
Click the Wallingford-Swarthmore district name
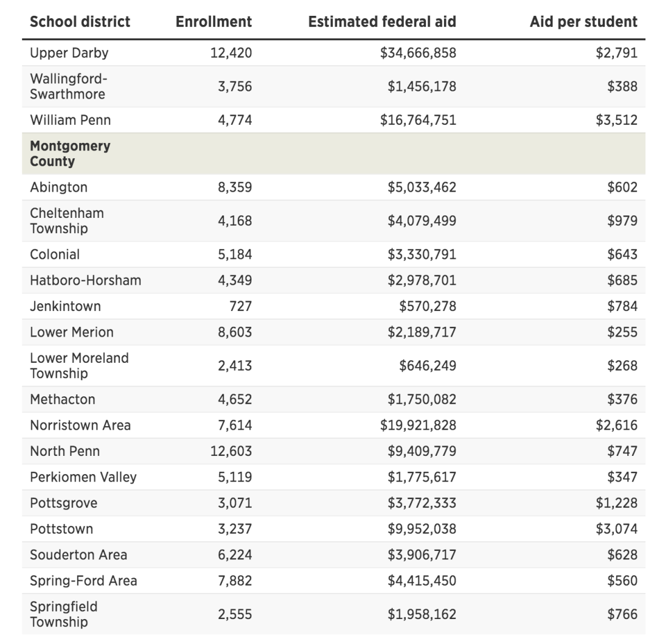(x=68, y=86)
